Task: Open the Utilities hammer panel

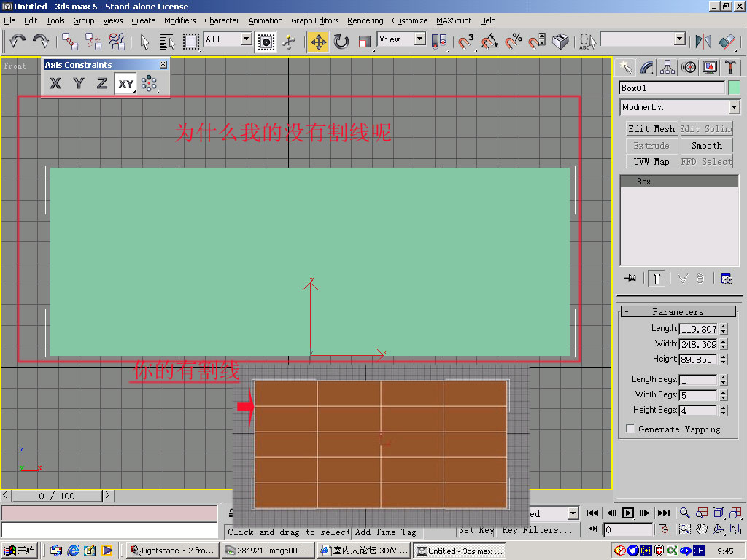Action: pyautogui.click(x=730, y=67)
